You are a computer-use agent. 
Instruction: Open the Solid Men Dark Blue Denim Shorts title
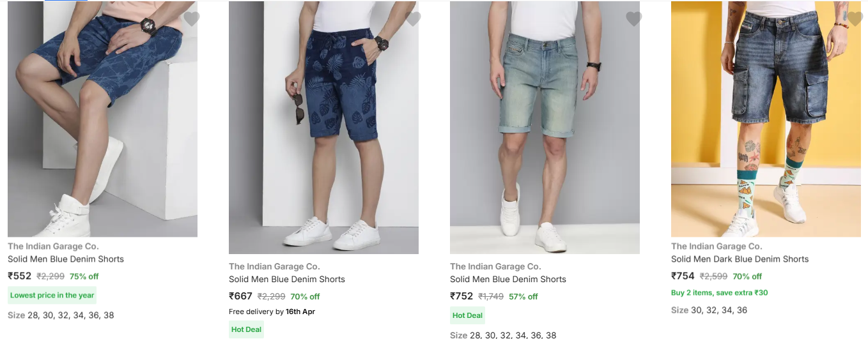pos(740,259)
